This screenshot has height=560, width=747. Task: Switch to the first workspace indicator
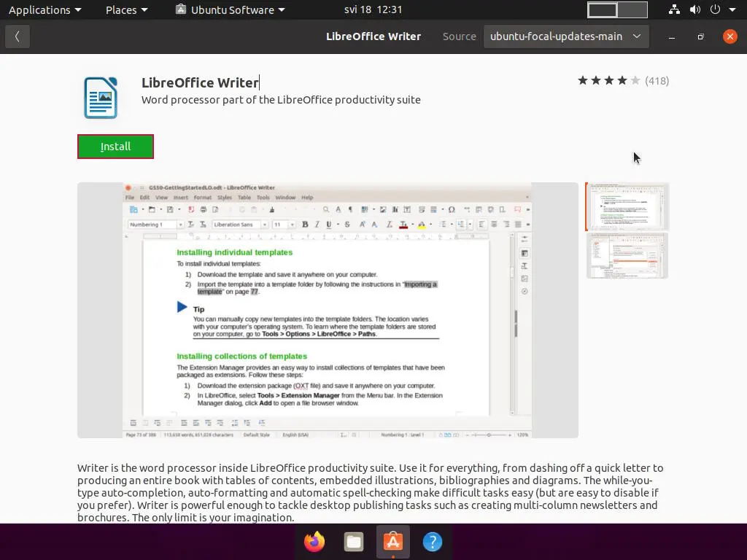click(x=602, y=9)
